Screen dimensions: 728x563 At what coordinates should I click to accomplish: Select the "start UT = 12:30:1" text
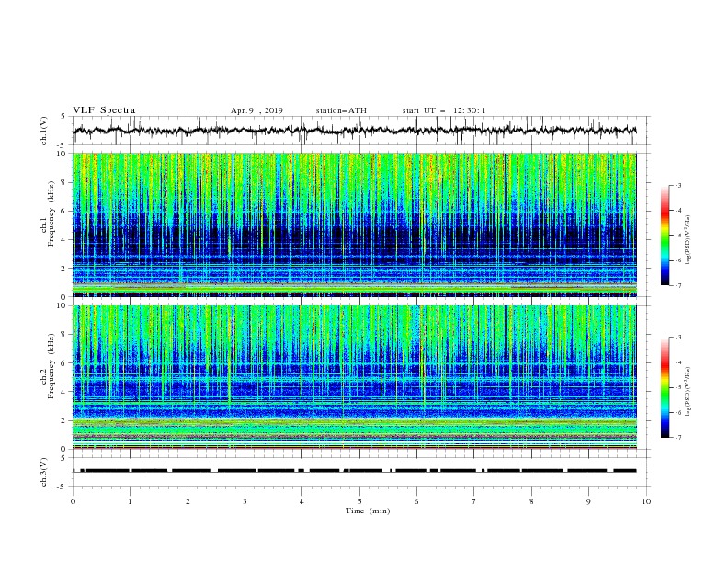444,110
